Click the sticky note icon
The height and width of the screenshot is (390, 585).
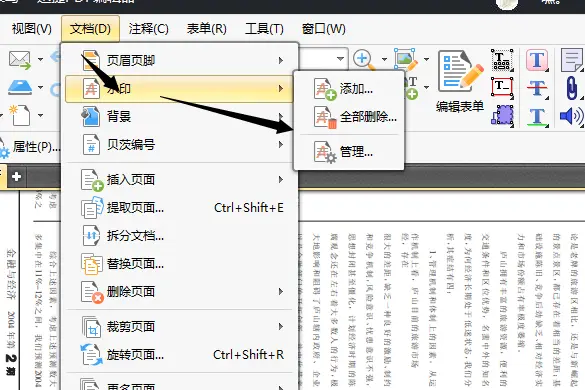coord(572,60)
